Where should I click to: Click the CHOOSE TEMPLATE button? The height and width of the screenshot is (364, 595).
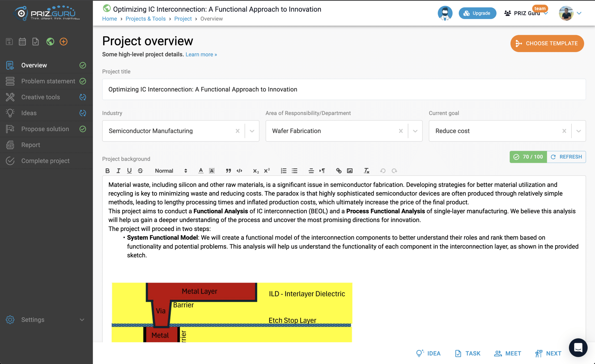click(547, 43)
